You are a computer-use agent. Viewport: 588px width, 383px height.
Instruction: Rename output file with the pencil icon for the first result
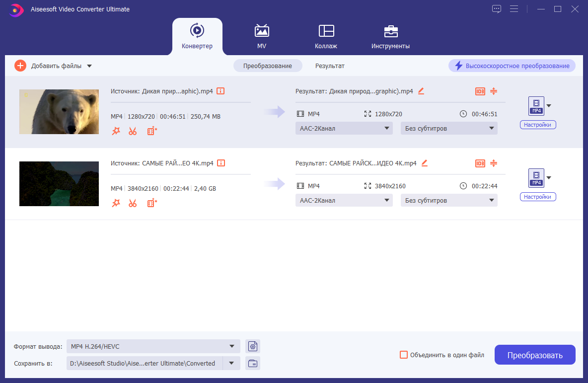tap(421, 91)
